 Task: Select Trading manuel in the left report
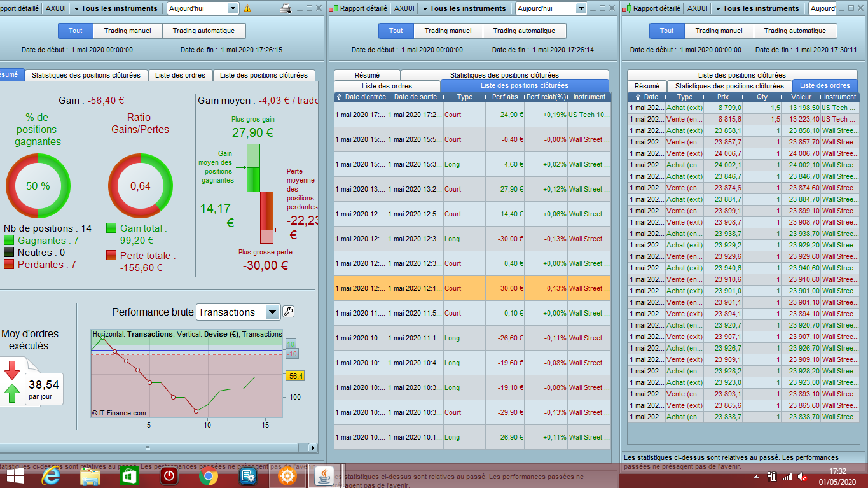pyautogui.click(x=128, y=31)
